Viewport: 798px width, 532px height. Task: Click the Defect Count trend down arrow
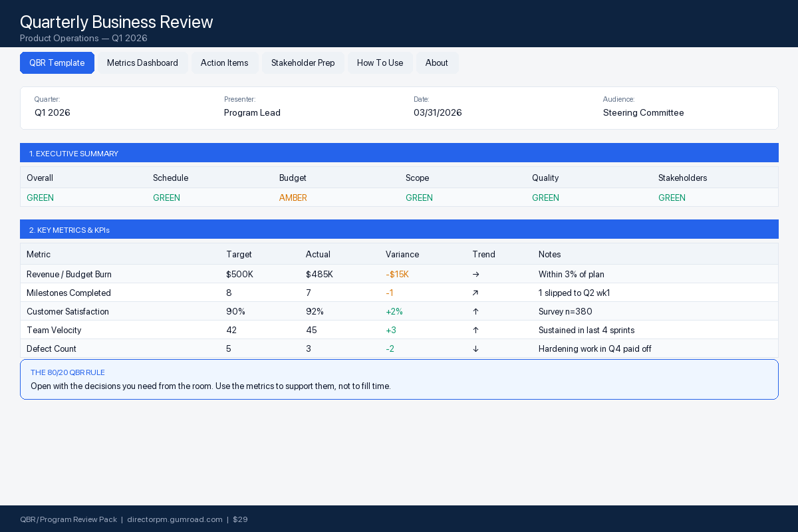(475, 348)
